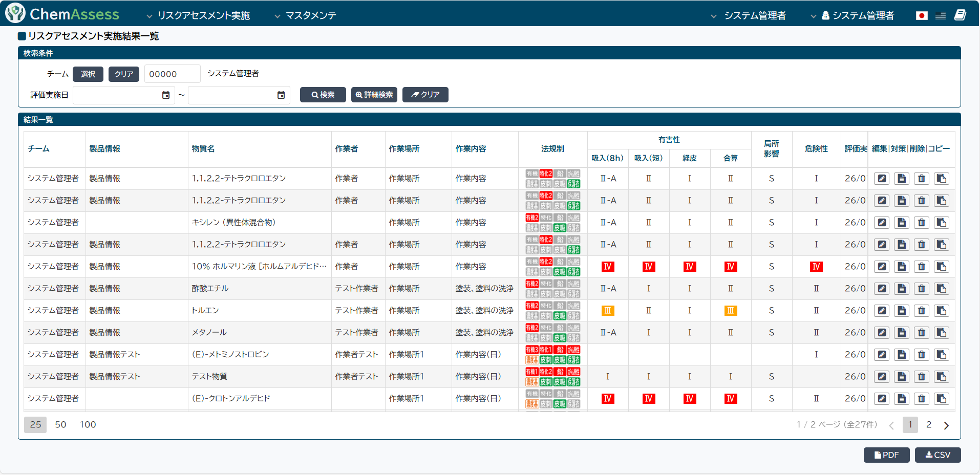This screenshot has height=475, width=980.
Task: Open countermeasures document icon for メタノール row
Action: point(901,333)
